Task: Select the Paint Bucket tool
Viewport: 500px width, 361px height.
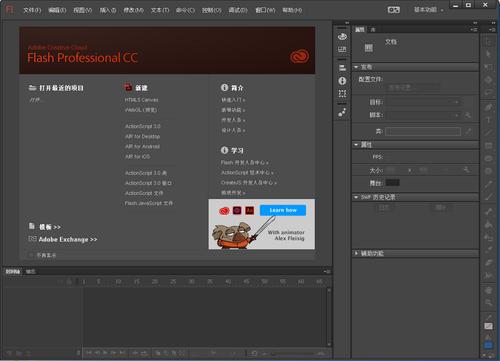Action: tap(488, 224)
